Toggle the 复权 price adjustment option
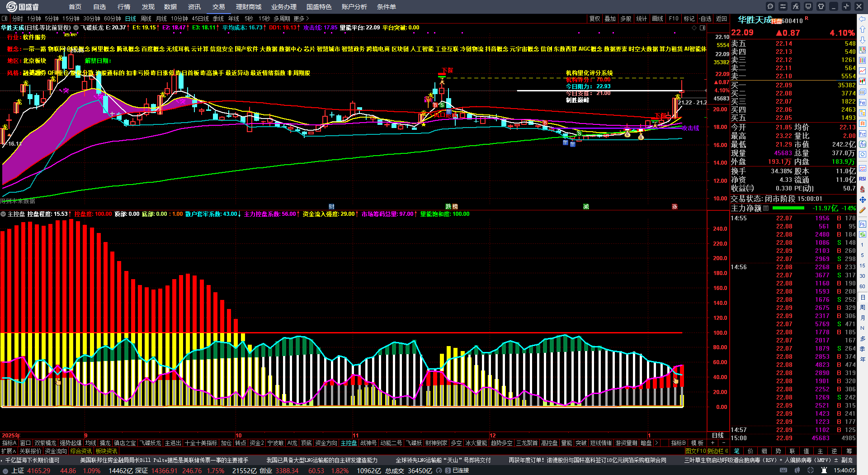868x475 pixels. [x=594, y=19]
